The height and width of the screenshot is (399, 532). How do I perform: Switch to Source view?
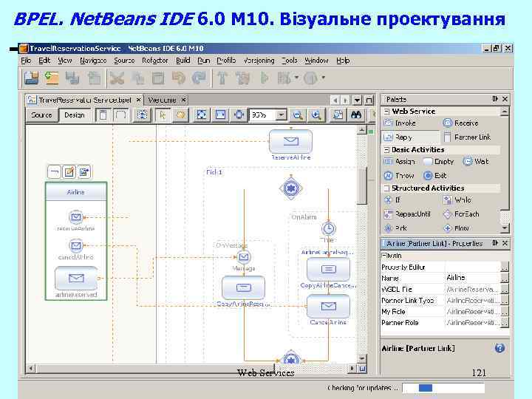[x=41, y=115]
